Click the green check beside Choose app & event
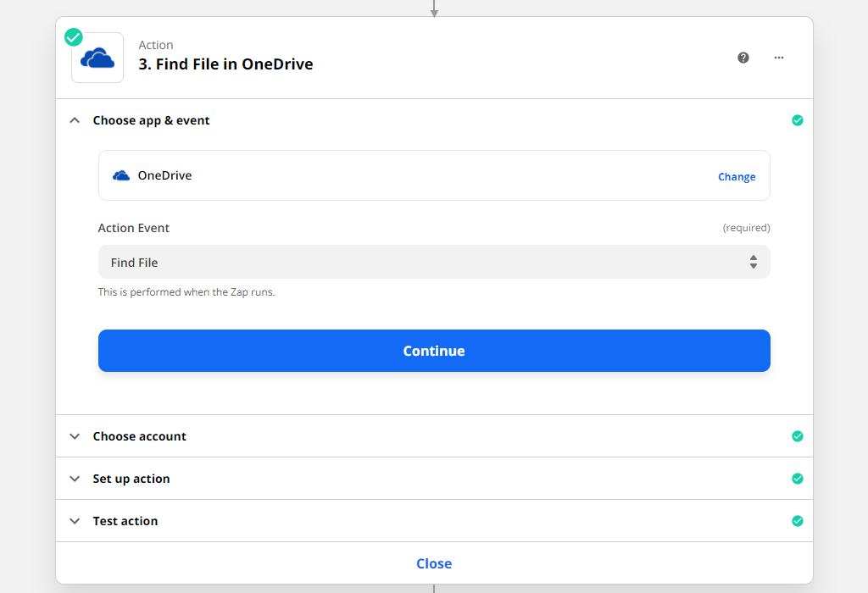This screenshot has height=593, width=868. pos(798,120)
